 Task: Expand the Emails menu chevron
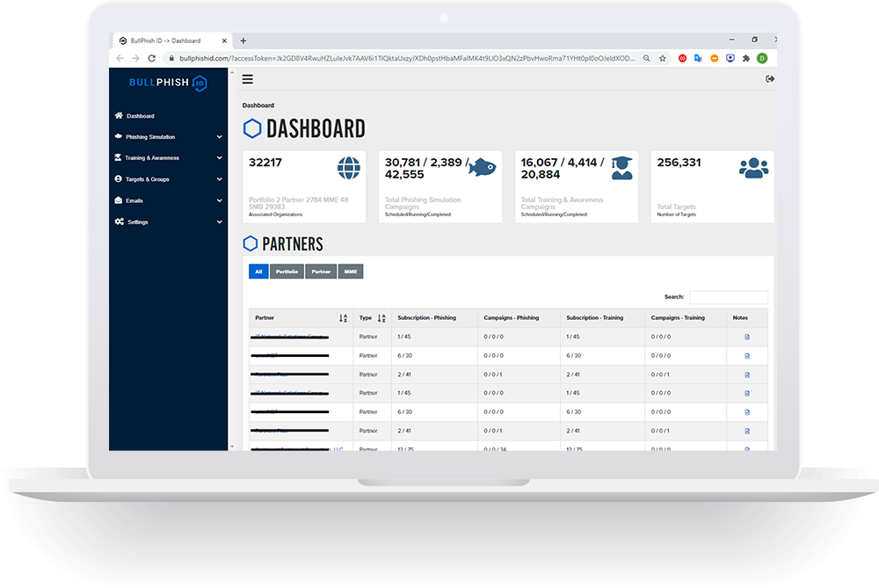click(219, 200)
